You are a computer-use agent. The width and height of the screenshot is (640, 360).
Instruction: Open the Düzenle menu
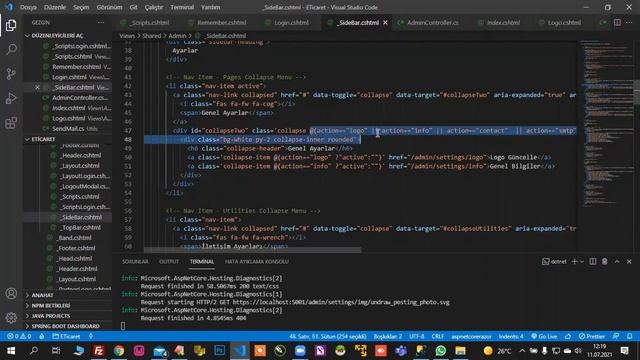click(55, 7)
